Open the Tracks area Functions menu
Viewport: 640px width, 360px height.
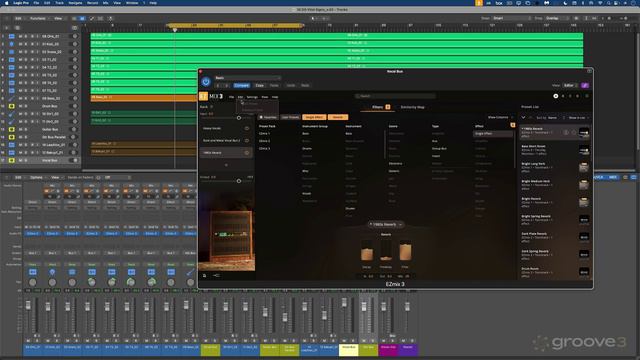(38, 18)
